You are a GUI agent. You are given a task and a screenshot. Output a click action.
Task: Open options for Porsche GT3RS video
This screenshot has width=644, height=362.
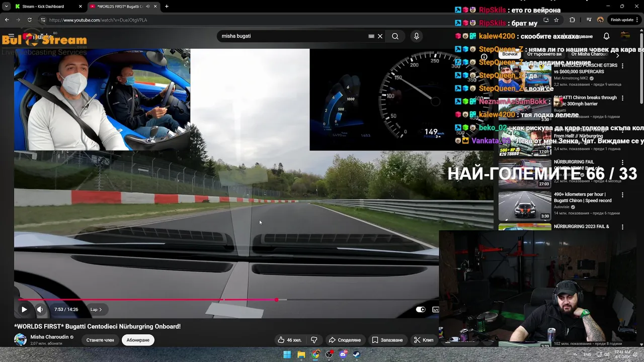[x=622, y=66]
